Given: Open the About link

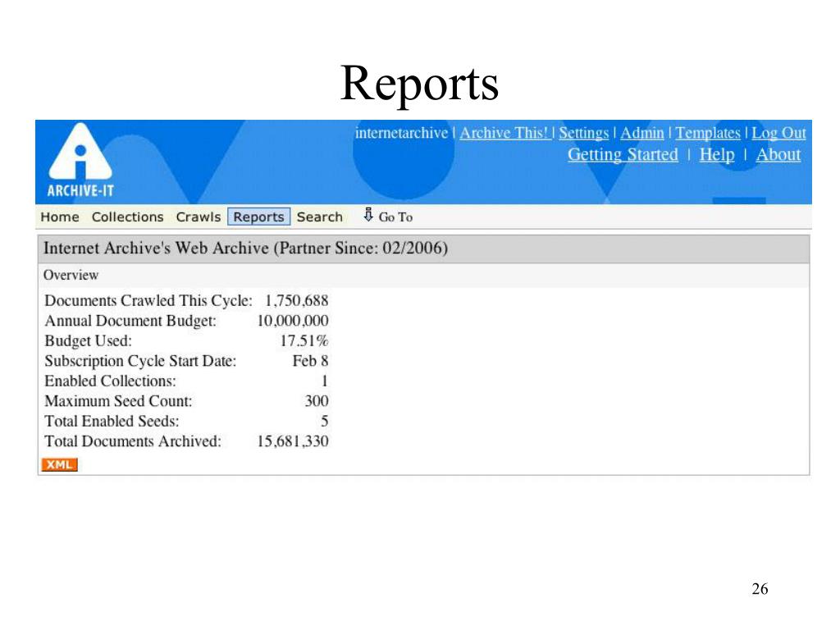Looking at the screenshot, I should click(778, 154).
